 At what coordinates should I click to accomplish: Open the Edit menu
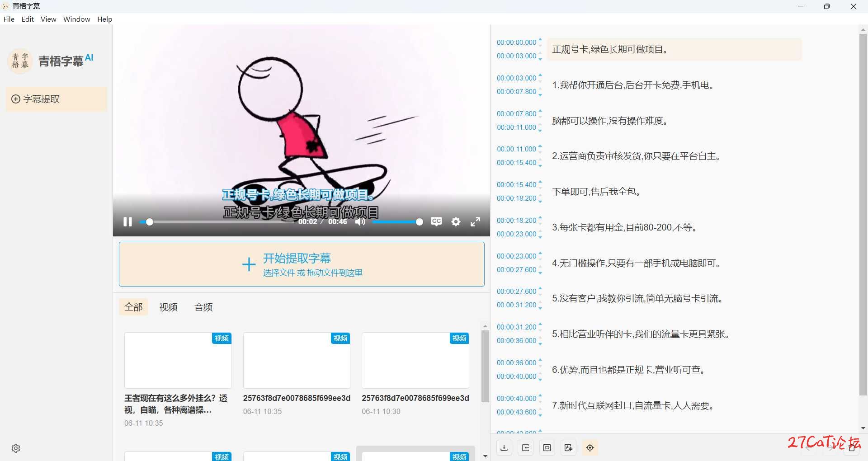(x=28, y=19)
